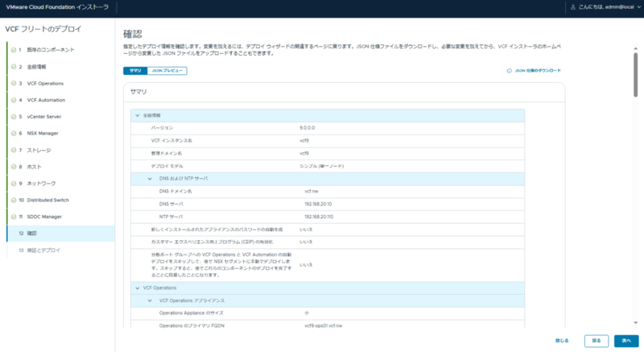Click check icon beside SDDC Manager step

pyautogui.click(x=14, y=217)
